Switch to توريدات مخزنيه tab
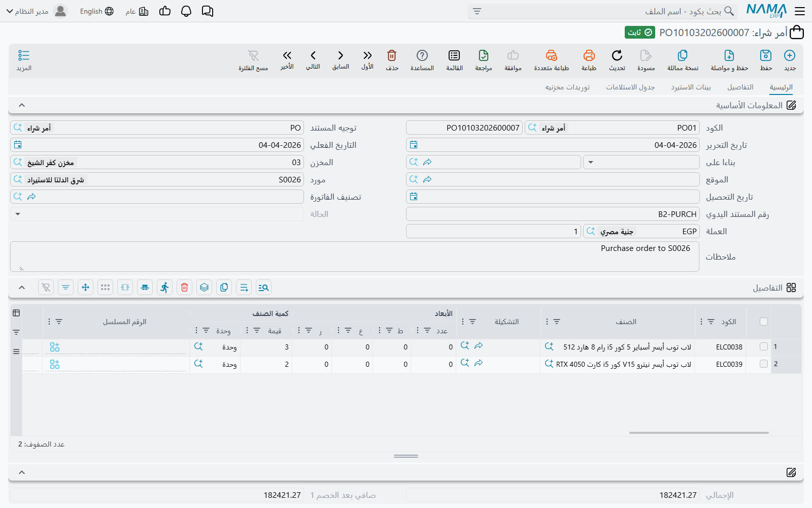Viewport: 812px width, 508px height. [567, 87]
